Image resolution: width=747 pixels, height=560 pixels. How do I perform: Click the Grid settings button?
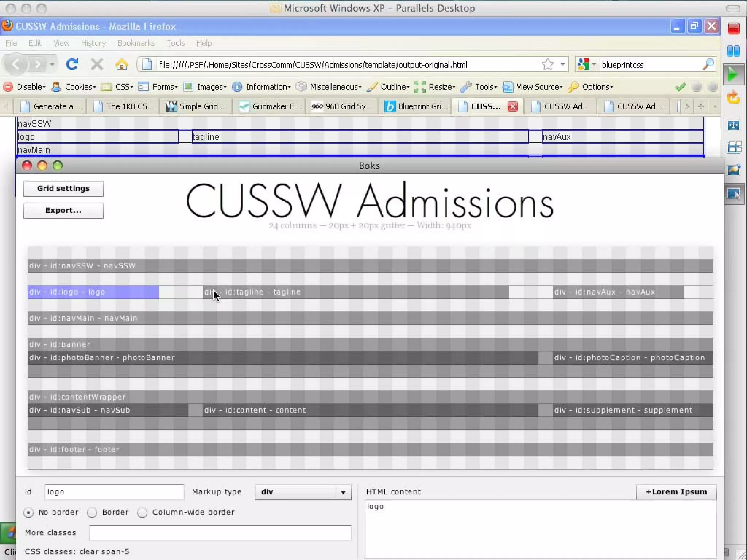point(63,188)
